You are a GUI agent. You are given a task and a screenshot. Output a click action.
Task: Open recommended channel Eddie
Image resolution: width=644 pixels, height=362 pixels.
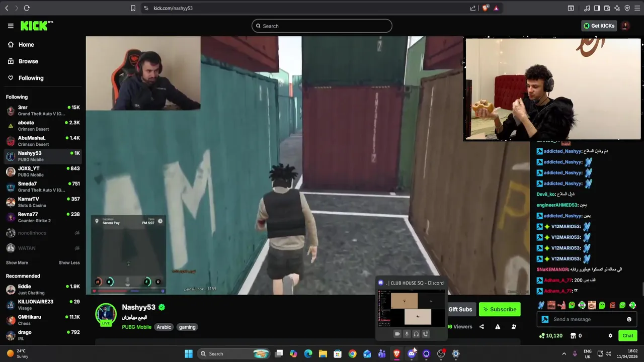pyautogui.click(x=43, y=290)
